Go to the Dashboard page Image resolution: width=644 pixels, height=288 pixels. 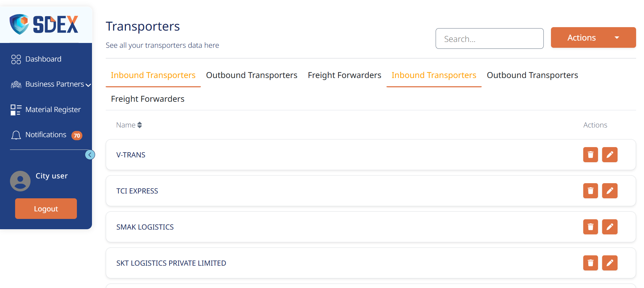(x=43, y=59)
